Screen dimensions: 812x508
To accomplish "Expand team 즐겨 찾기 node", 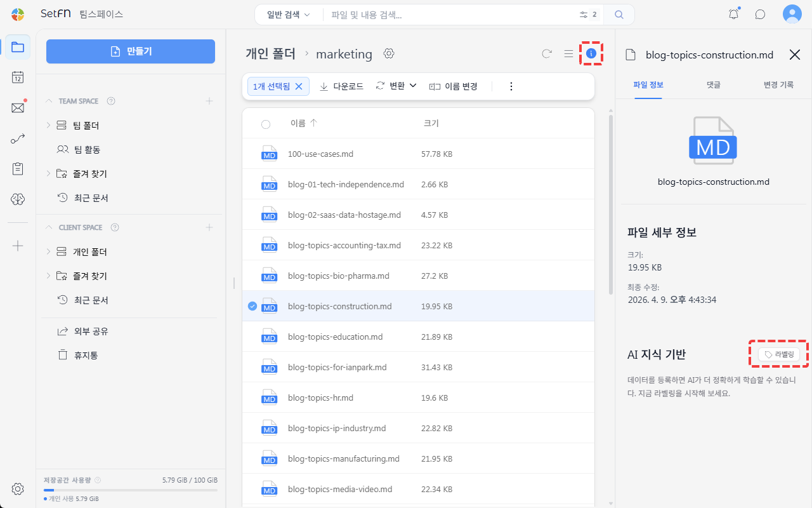I will 48,174.
